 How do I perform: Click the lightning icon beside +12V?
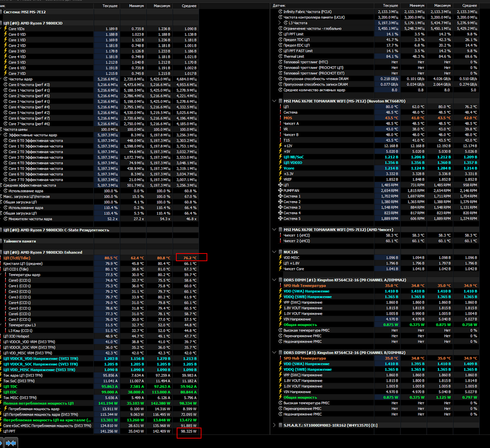click(x=281, y=146)
